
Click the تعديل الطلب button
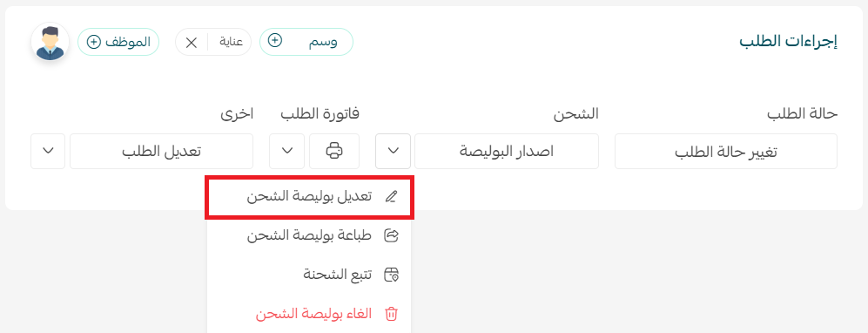(x=162, y=152)
